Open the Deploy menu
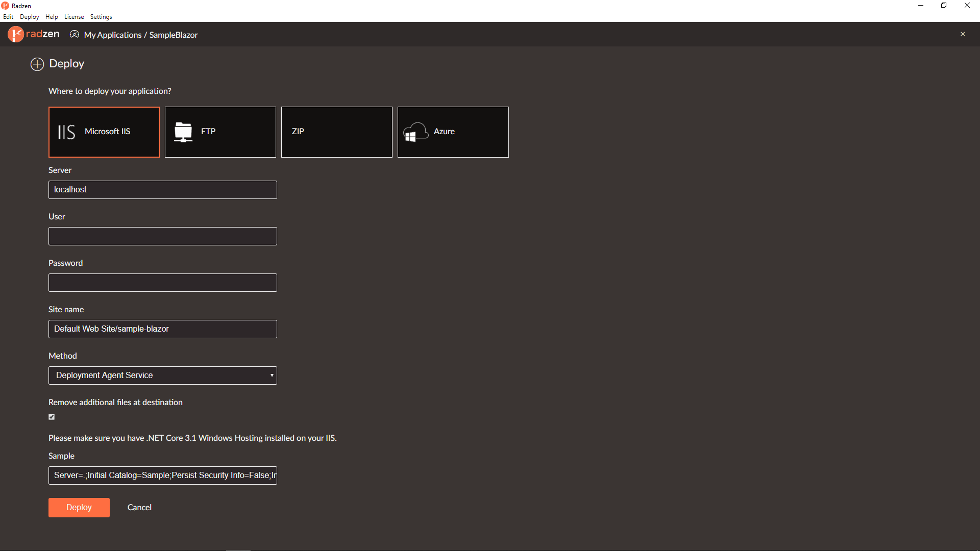 pyautogui.click(x=30, y=17)
